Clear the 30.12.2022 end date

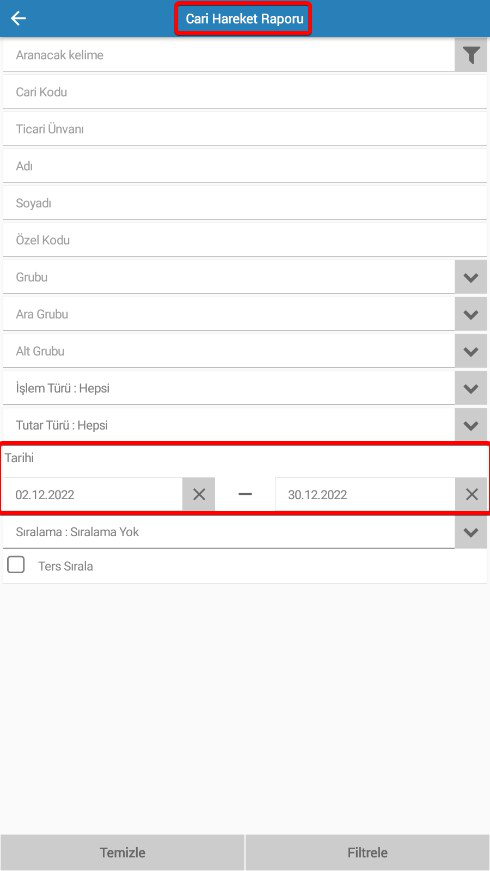(x=472, y=494)
